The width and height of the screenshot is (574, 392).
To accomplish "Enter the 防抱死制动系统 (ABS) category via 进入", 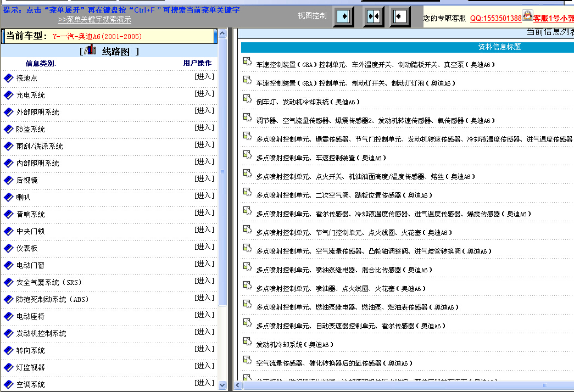I will [204, 298].
